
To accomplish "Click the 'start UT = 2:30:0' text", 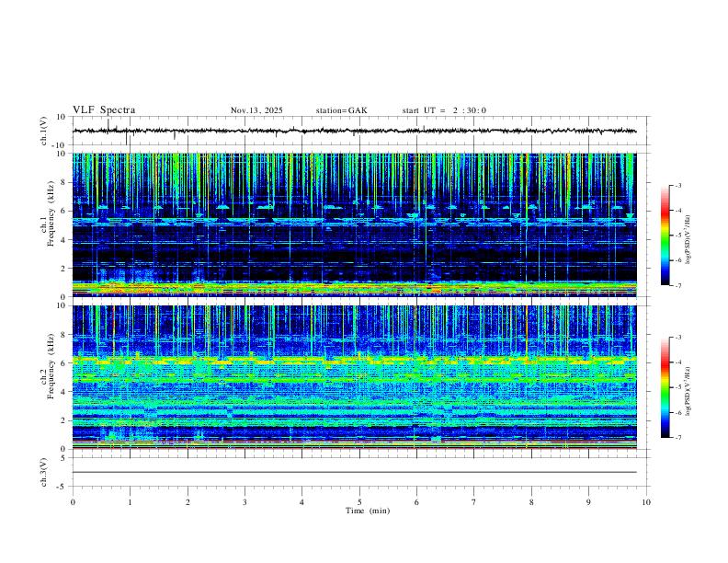I will coord(444,110).
